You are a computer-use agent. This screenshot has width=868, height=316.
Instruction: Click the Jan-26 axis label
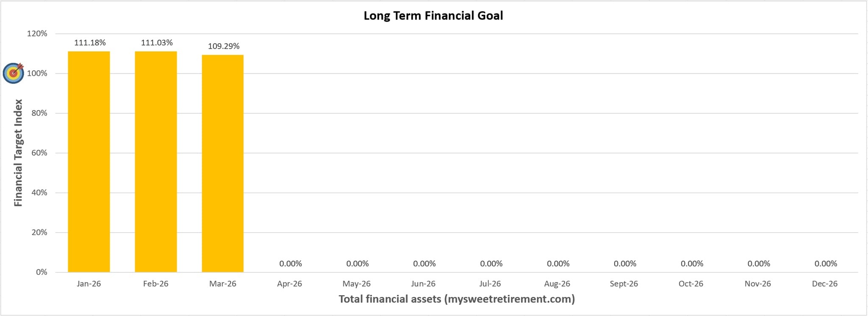pos(89,284)
